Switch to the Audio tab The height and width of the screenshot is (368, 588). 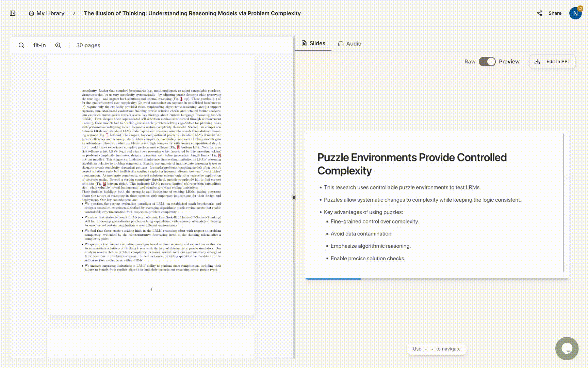[x=349, y=44]
